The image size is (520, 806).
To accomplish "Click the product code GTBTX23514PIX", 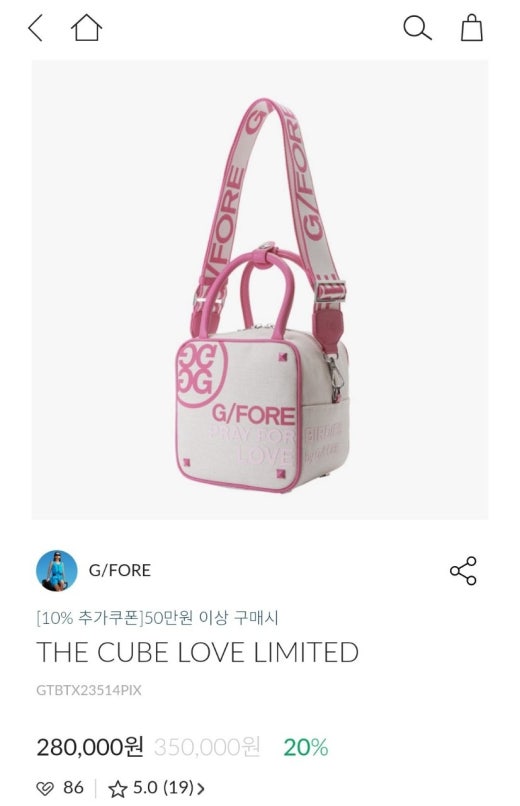I will click(x=88, y=690).
